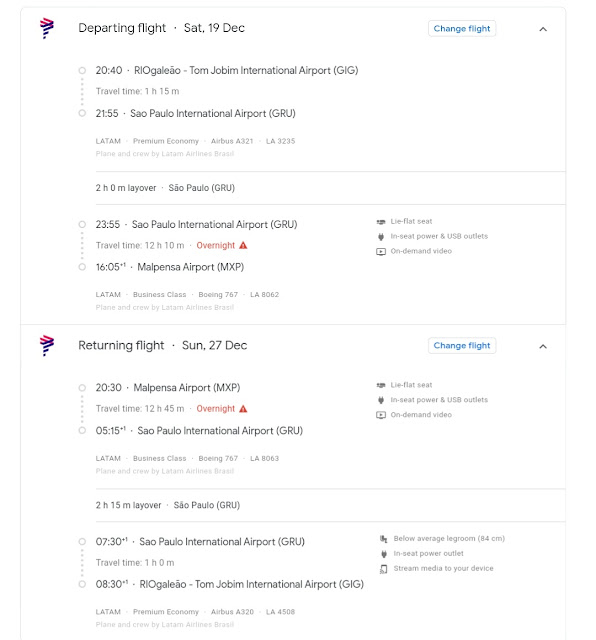This screenshot has height=640, width=596.
Task: Click below average legroom seat icon
Action: pyautogui.click(x=383, y=539)
